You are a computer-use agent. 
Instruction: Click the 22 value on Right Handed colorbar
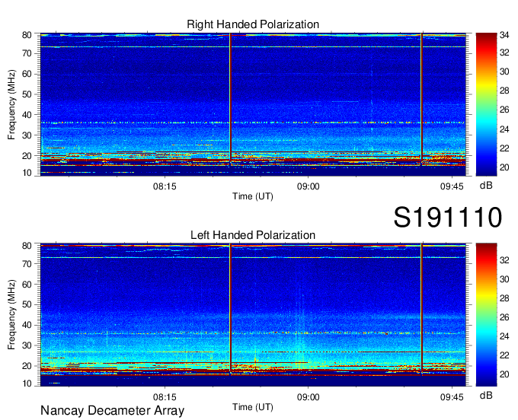[504, 148]
